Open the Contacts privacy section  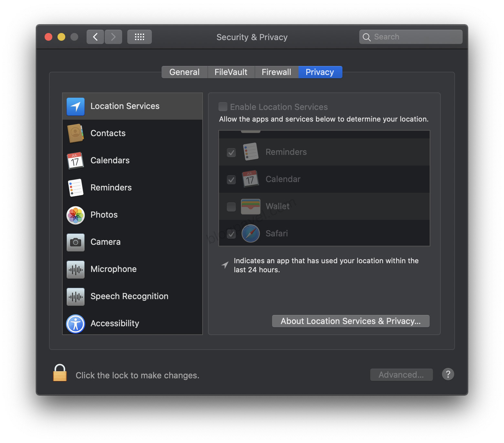[75, 133]
